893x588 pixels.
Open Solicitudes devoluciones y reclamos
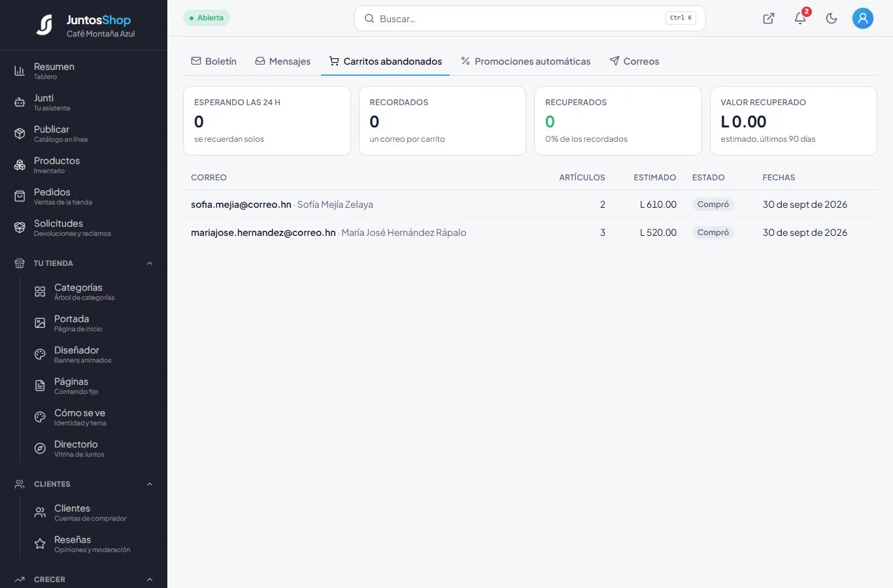84,228
